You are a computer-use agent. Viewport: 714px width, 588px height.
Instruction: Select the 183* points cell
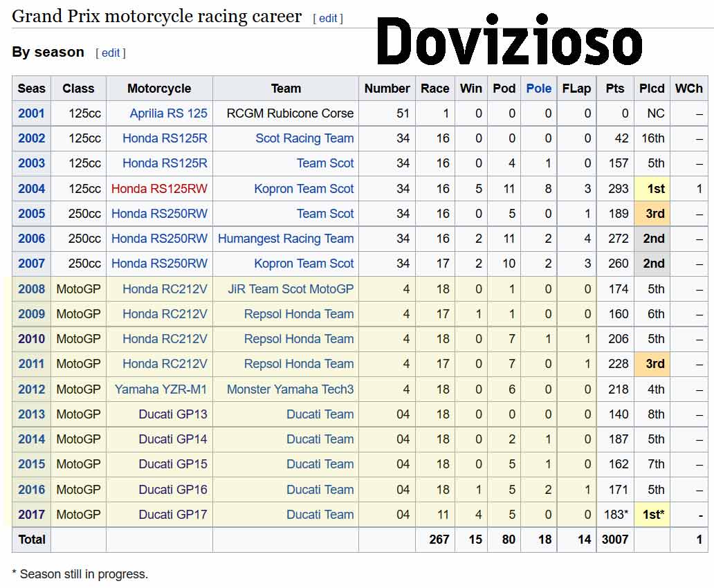pyautogui.click(x=615, y=515)
